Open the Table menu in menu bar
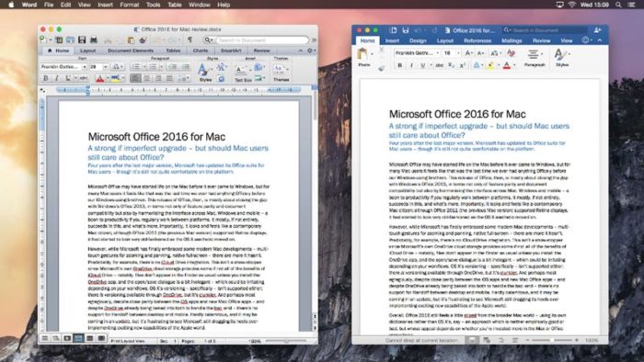 coord(175,5)
